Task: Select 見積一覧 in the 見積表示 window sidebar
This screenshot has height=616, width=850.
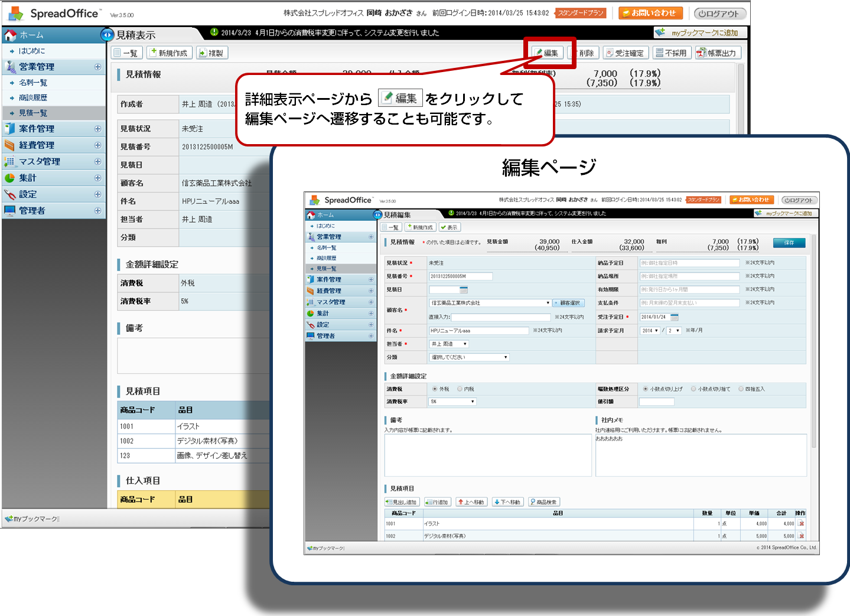Action: click(53, 113)
